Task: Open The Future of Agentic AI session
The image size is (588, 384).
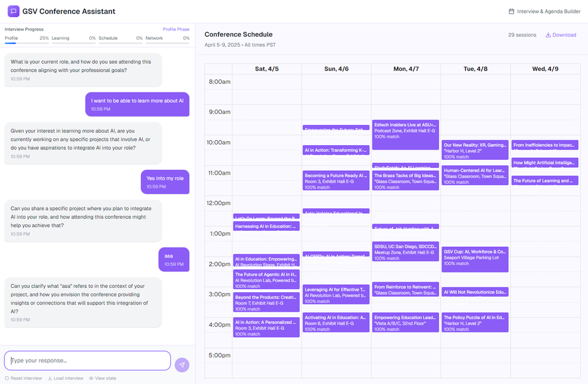Action: (x=266, y=279)
